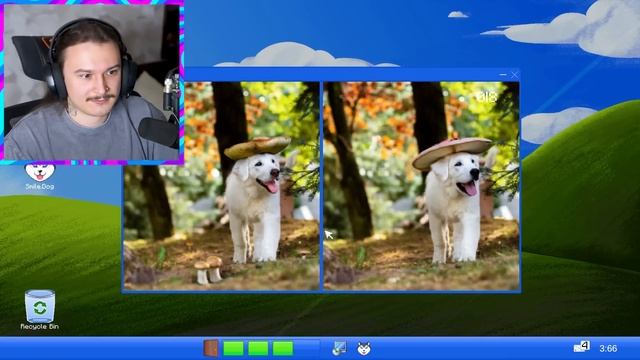The image size is (640, 360).
Task: Click the mushroom hat on right dog
Action: tap(452, 152)
